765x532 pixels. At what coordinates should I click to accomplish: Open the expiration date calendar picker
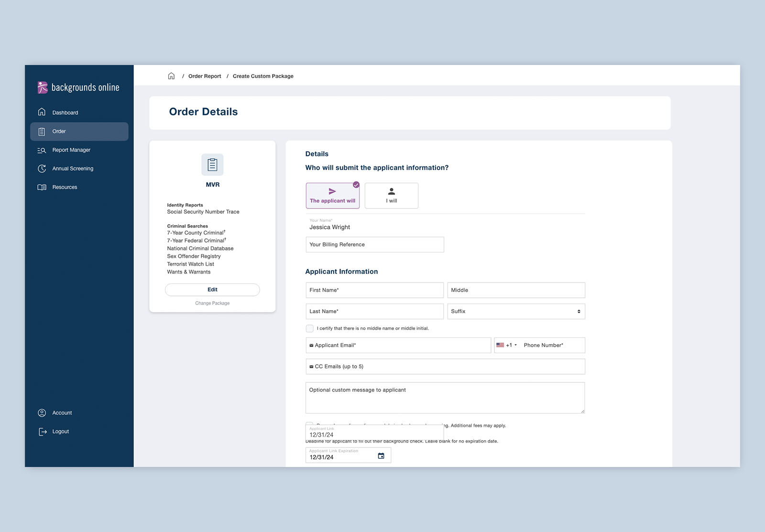(381, 456)
